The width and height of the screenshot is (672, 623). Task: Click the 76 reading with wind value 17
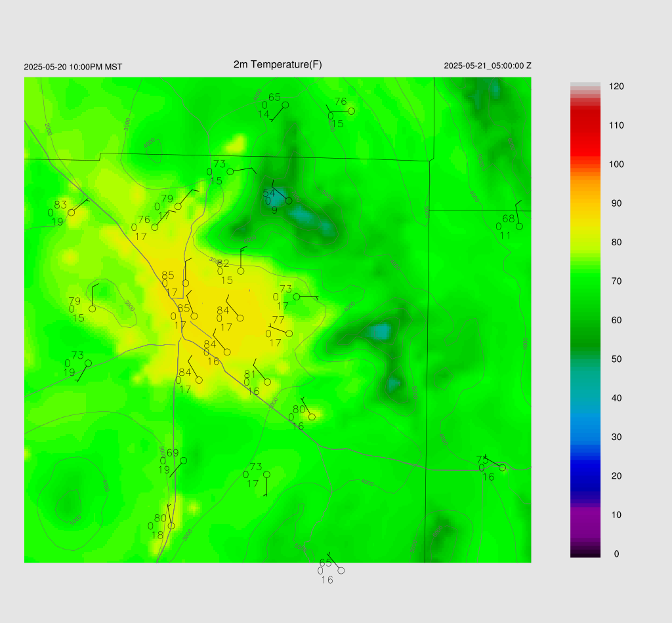click(x=144, y=220)
